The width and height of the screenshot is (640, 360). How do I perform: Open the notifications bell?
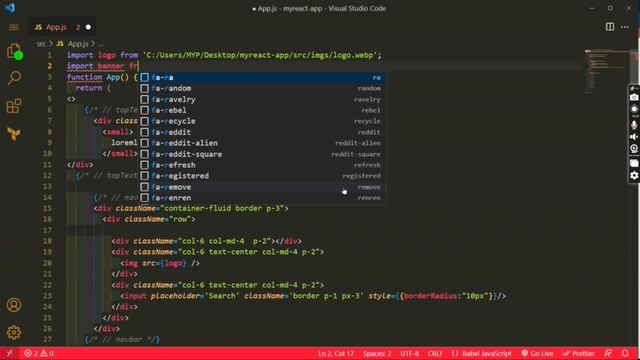tap(625, 353)
